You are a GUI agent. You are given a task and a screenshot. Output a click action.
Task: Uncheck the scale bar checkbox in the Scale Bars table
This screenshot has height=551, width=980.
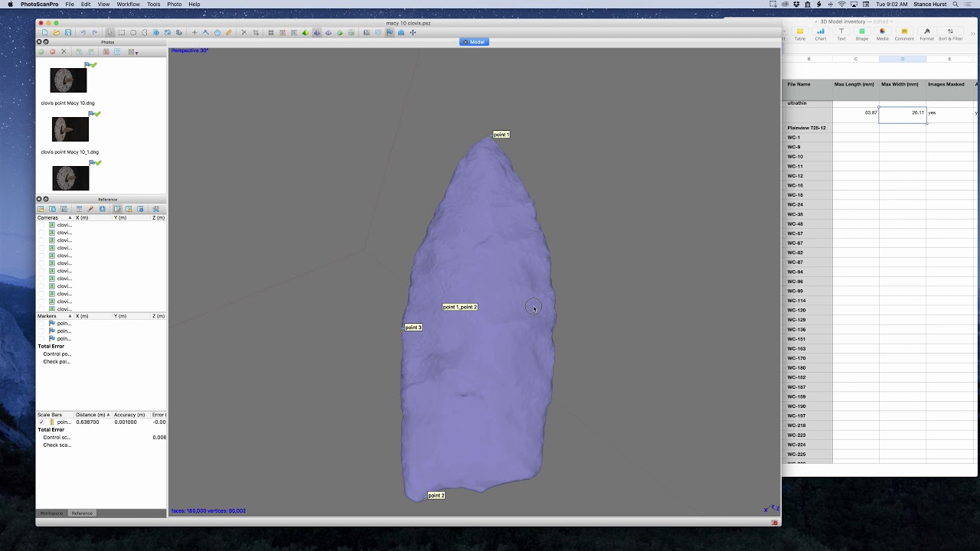[41, 422]
